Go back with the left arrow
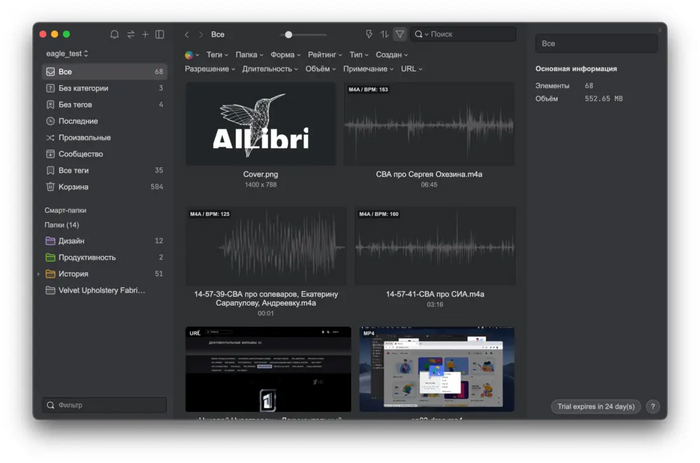 pyautogui.click(x=187, y=34)
